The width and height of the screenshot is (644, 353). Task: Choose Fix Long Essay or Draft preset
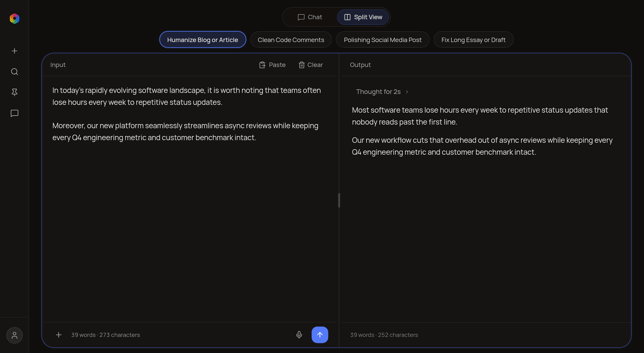tap(473, 40)
